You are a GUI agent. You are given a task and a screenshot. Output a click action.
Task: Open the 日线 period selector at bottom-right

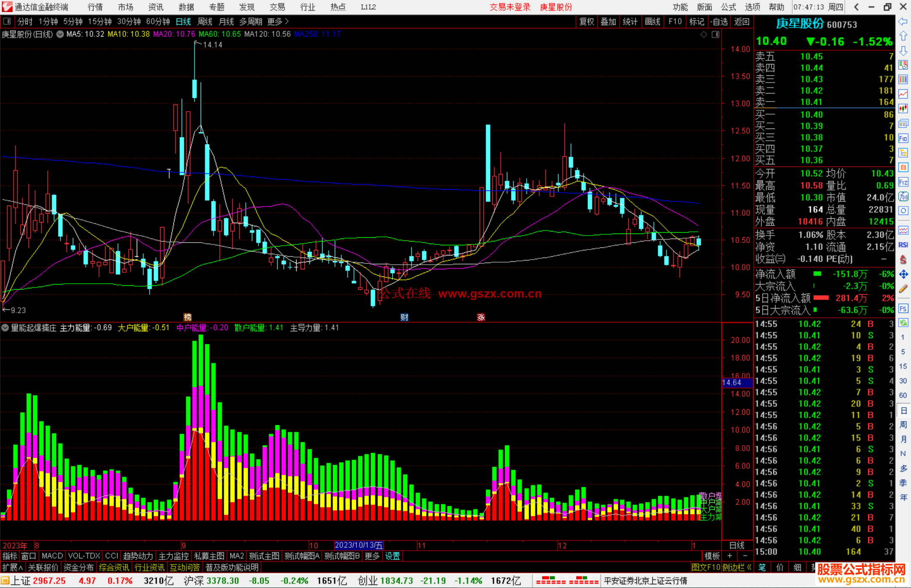[x=737, y=545]
